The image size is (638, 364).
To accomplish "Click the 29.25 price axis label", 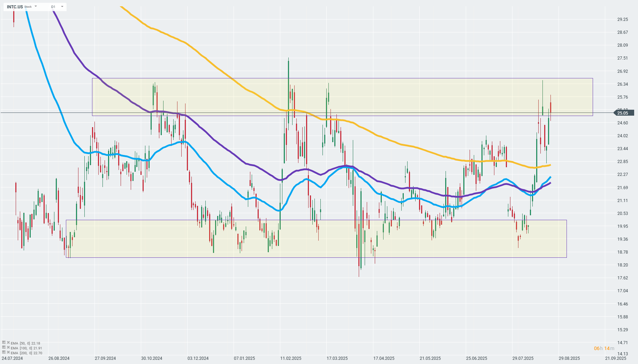I will point(623,20).
